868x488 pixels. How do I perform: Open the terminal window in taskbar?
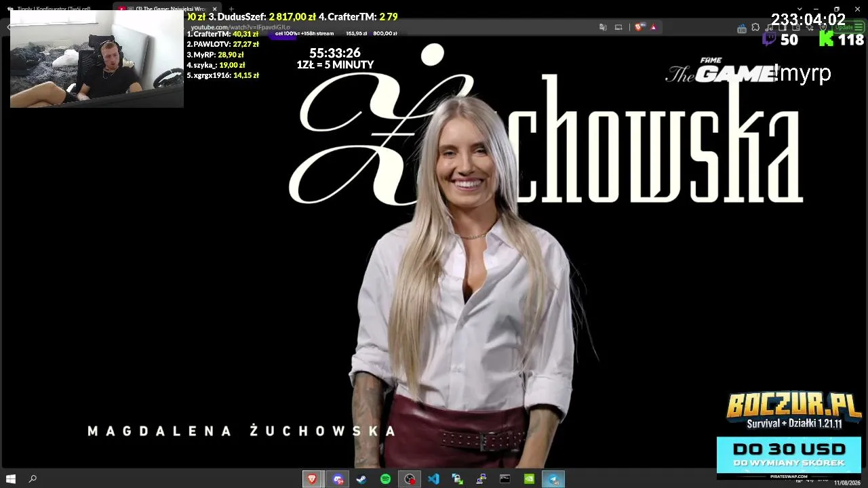pos(505,479)
